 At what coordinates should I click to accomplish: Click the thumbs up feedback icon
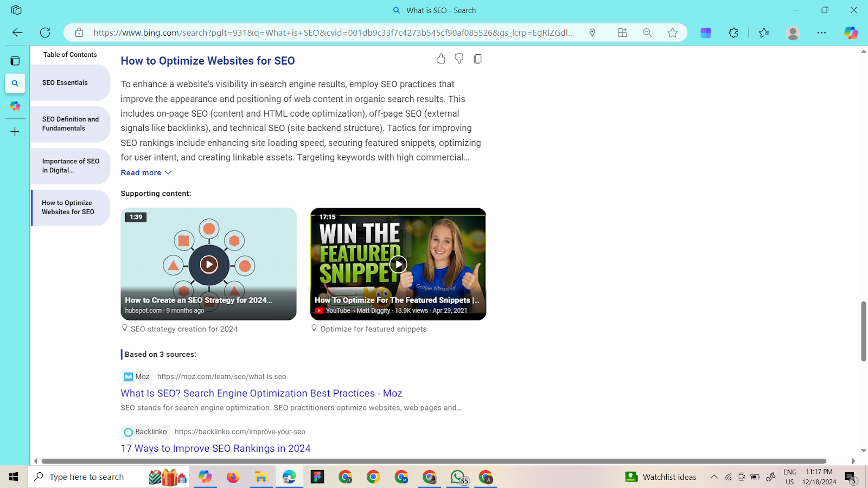point(441,59)
